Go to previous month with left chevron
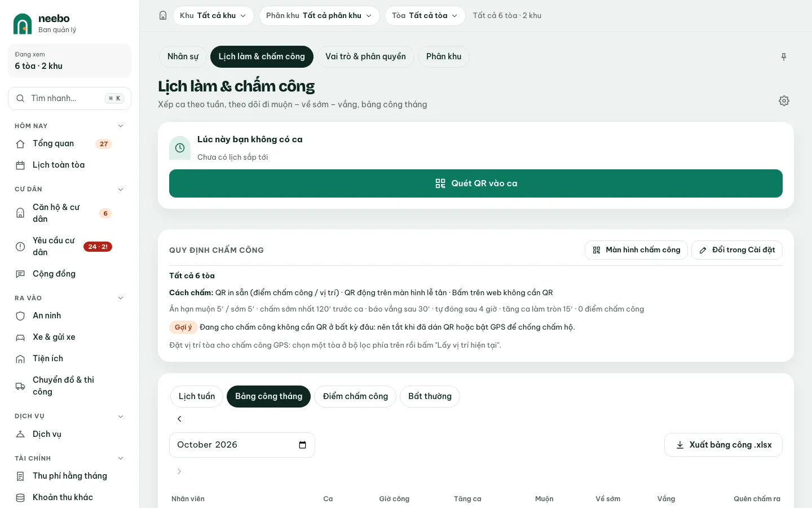This screenshot has height=508, width=812. tap(179, 419)
